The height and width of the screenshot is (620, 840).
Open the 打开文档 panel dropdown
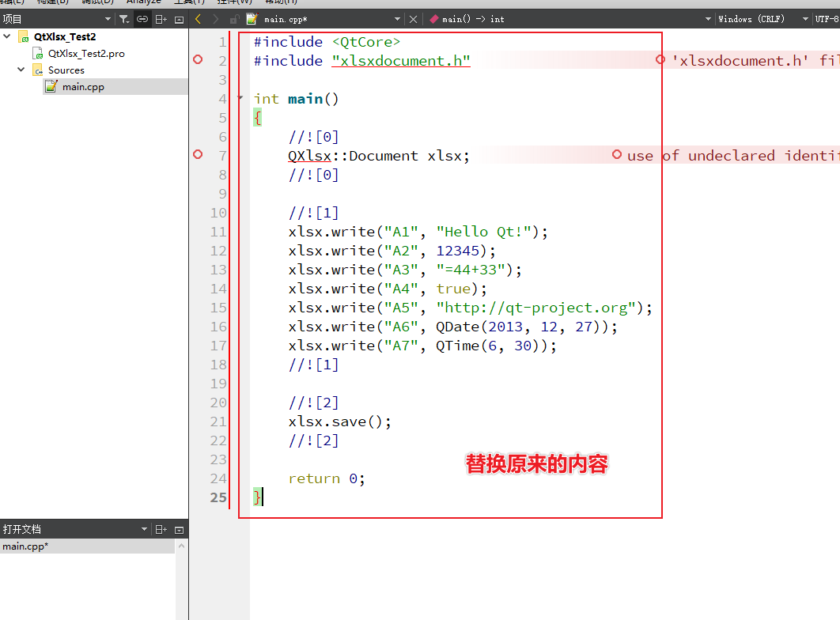(144, 530)
